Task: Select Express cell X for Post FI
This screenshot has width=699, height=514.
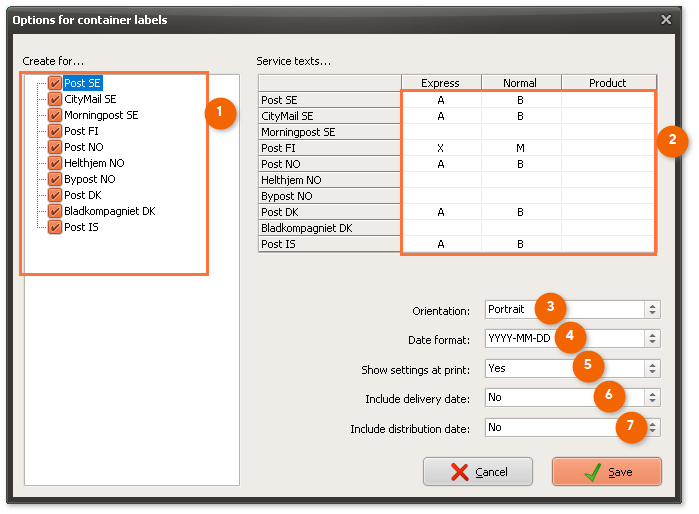Action: pos(441,148)
